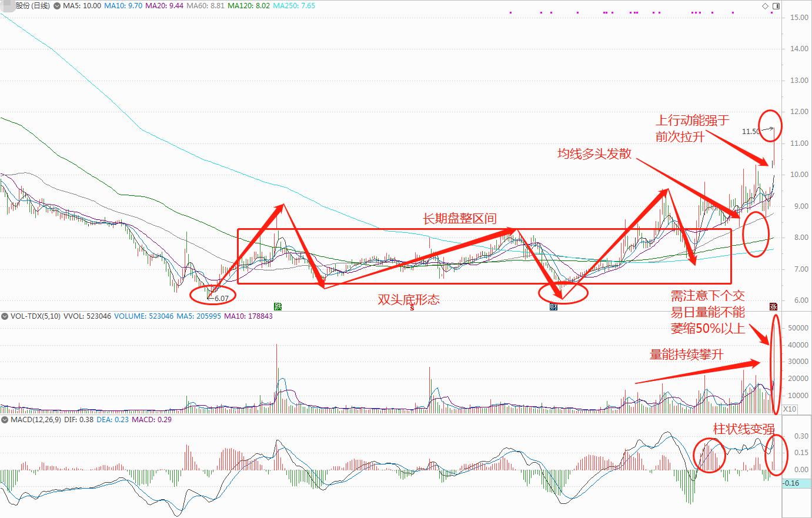The image size is (812, 518).
Task: Click the dark red 涨 event marker
Action: [774, 306]
